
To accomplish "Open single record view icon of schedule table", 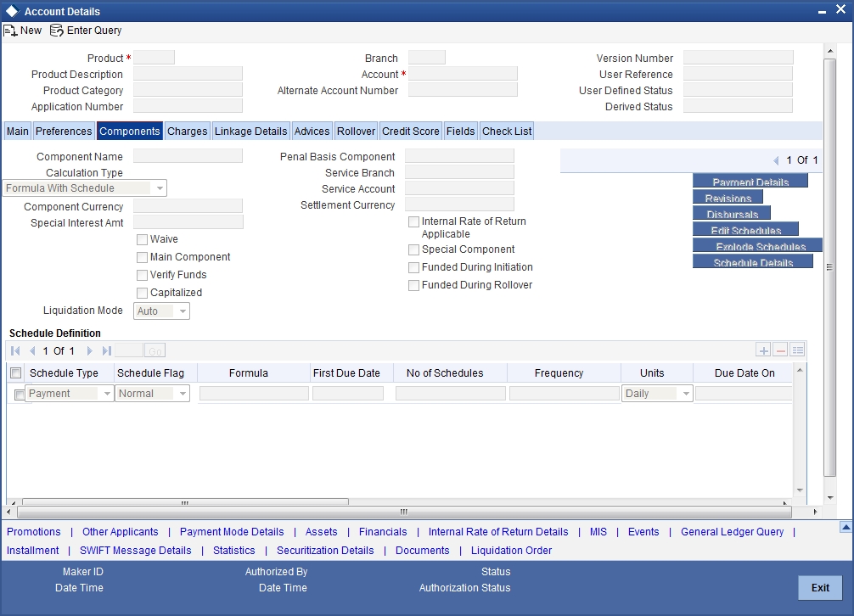I will [x=798, y=350].
